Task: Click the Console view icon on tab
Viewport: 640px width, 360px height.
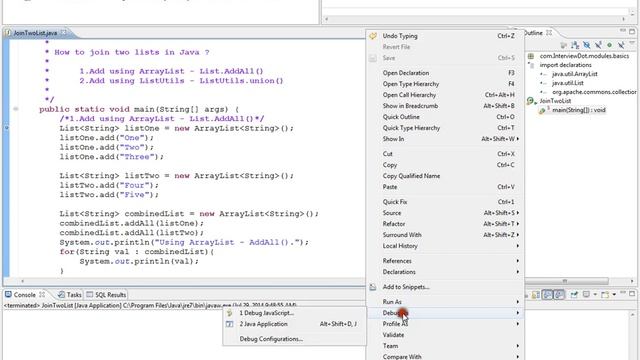Action: click(x=8, y=294)
